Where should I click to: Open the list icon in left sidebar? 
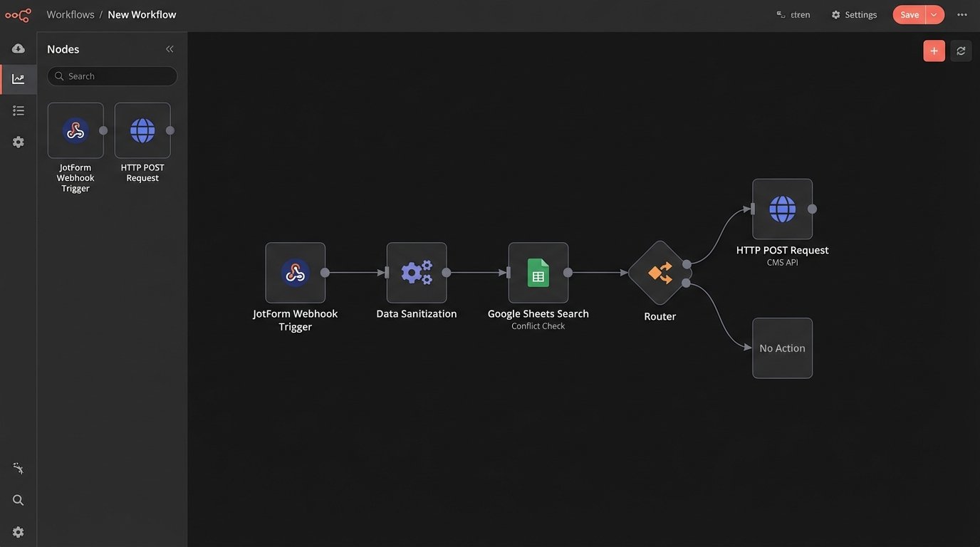click(19, 110)
